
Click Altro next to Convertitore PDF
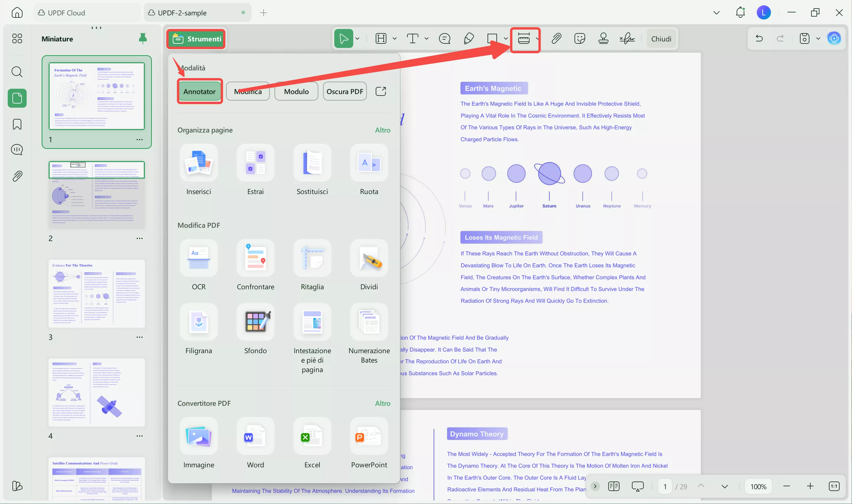tap(382, 403)
